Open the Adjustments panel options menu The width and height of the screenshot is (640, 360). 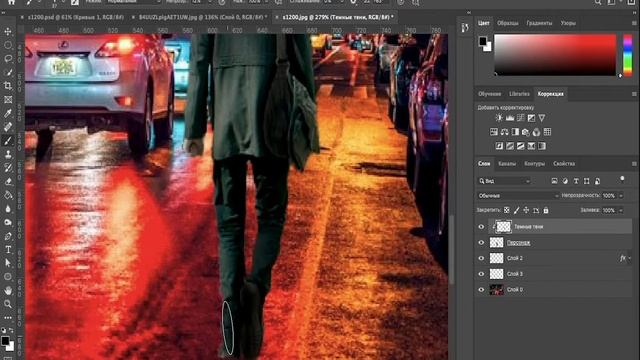(634, 94)
